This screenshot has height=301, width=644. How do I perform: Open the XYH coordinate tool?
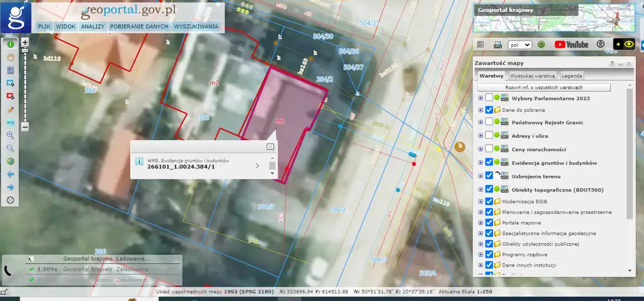pyautogui.click(x=10, y=123)
